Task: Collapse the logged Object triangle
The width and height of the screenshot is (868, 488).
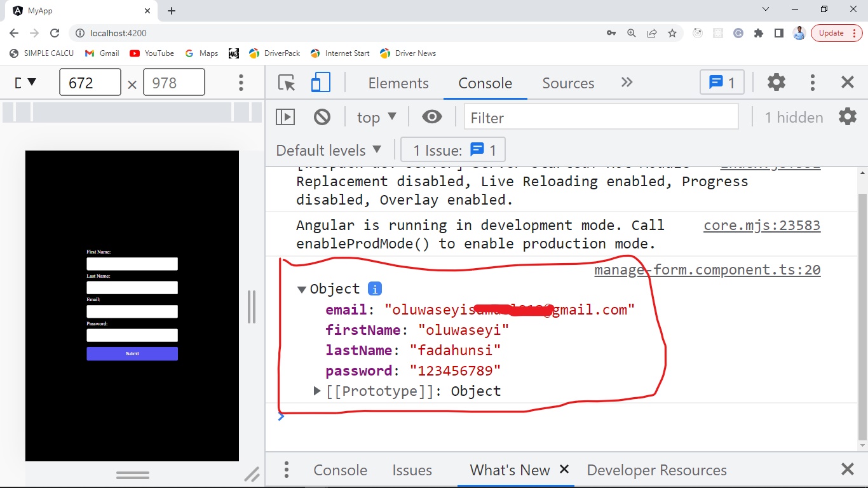Action: 302,290
